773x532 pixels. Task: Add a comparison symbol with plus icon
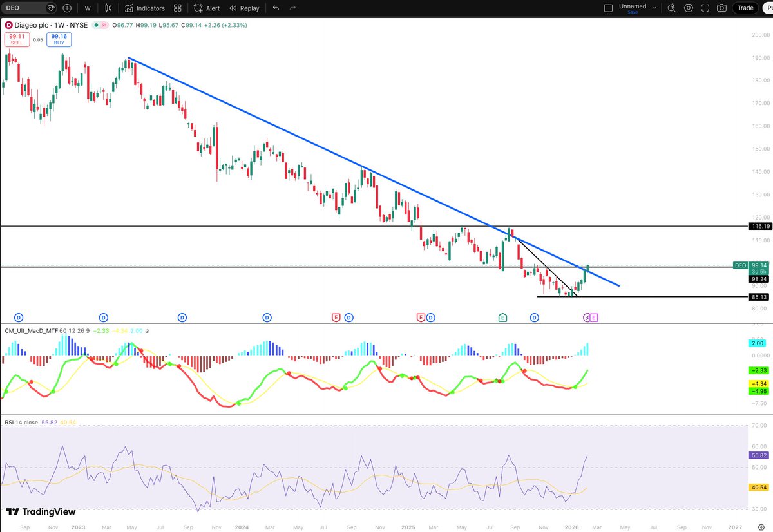tap(67, 8)
